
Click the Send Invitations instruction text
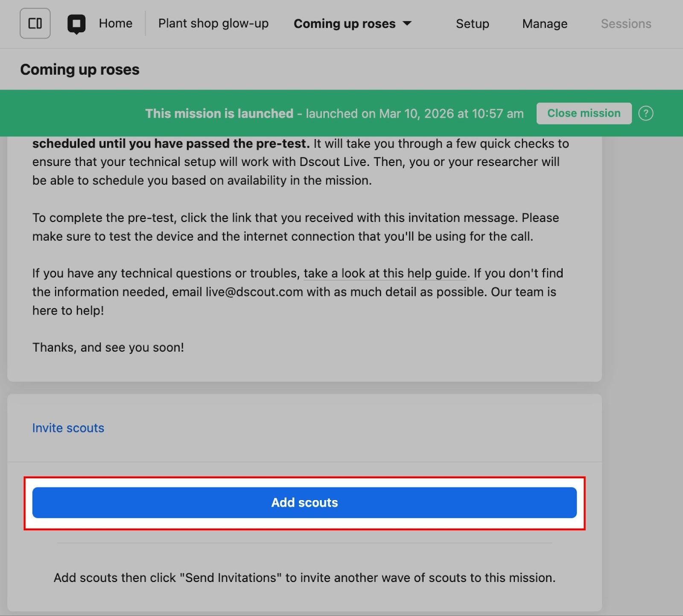click(x=304, y=578)
